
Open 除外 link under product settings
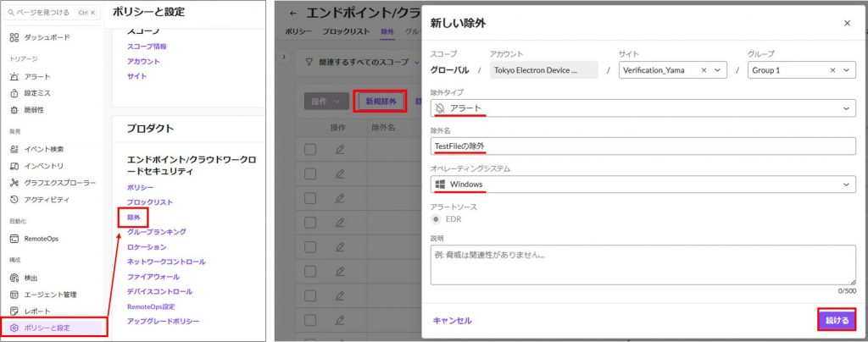click(x=134, y=218)
